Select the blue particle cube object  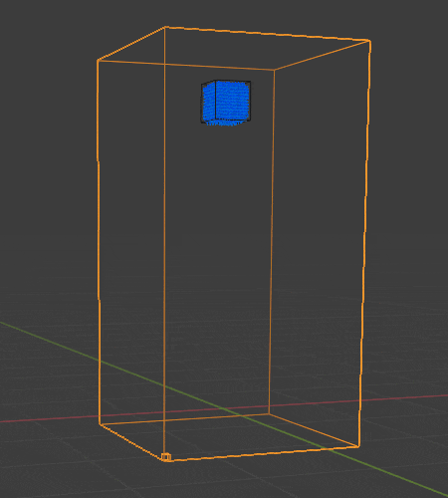point(226,103)
